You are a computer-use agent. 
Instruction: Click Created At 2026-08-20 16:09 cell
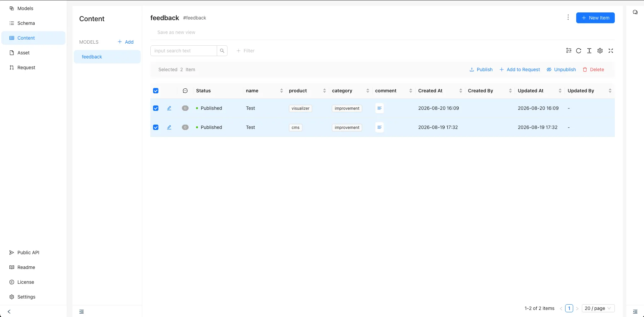[x=439, y=108]
